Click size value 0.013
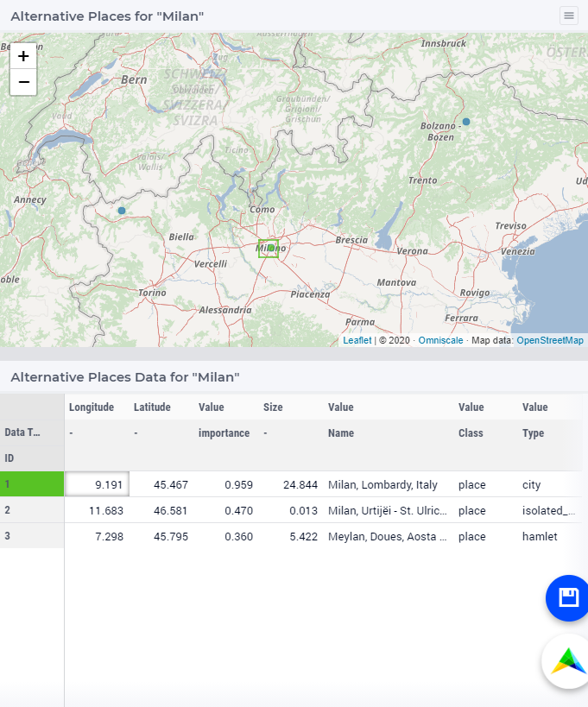 coord(292,510)
